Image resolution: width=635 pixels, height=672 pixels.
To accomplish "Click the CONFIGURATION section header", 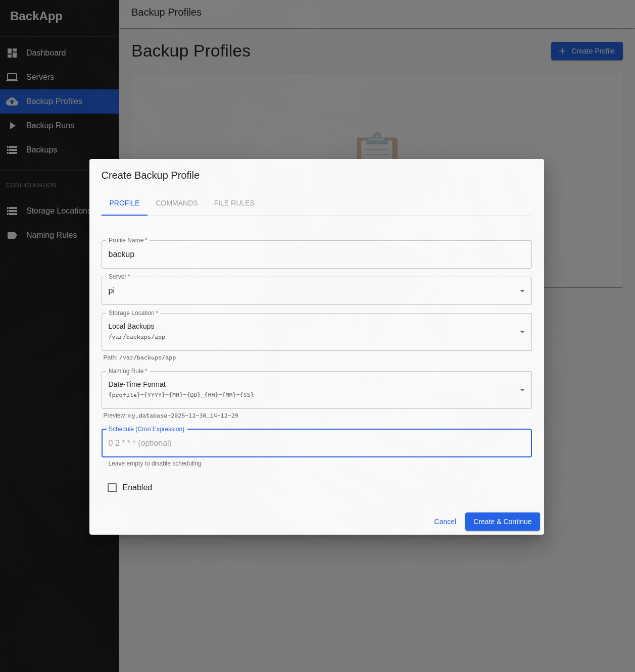I will [x=31, y=185].
